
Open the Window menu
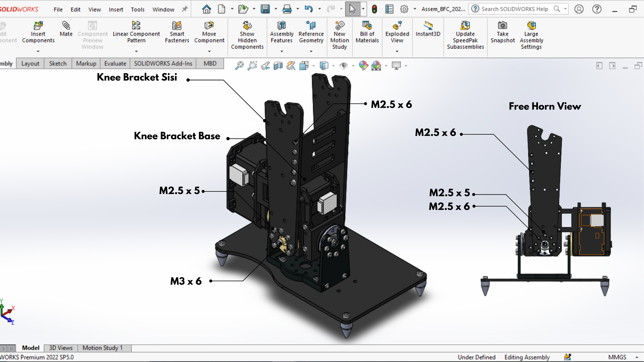click(x=163, y=10)
